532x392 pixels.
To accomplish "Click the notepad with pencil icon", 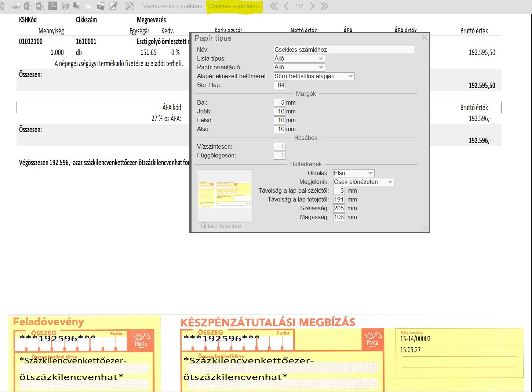I will (x=113, y=6).
